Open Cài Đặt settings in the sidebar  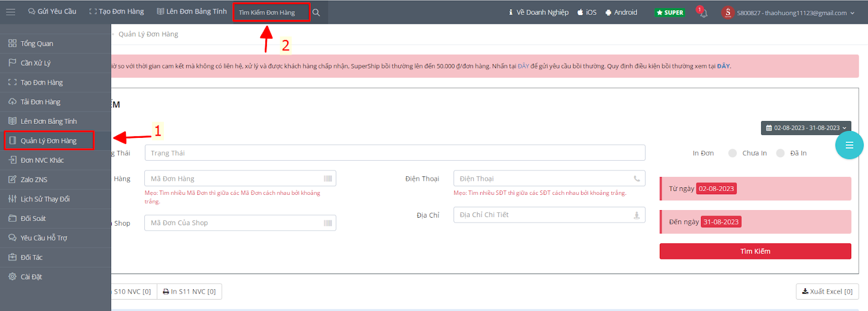[55, 277]
